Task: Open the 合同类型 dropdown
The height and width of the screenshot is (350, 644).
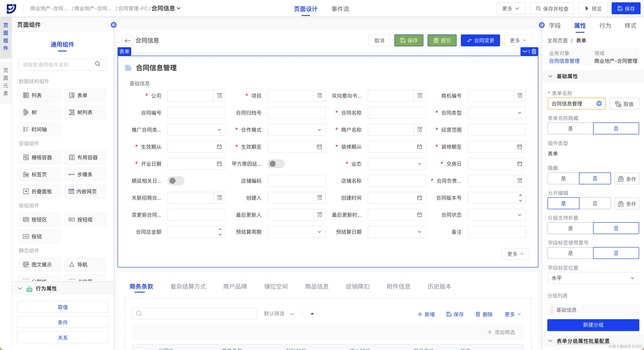Action: click(x=496, y=113)
